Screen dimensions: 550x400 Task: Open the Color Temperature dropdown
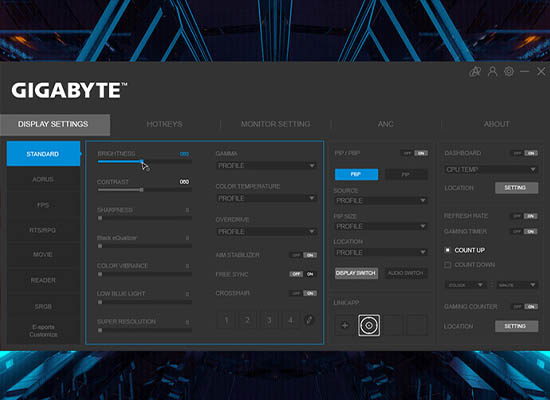pyautogui.click(x=266, y=199)
